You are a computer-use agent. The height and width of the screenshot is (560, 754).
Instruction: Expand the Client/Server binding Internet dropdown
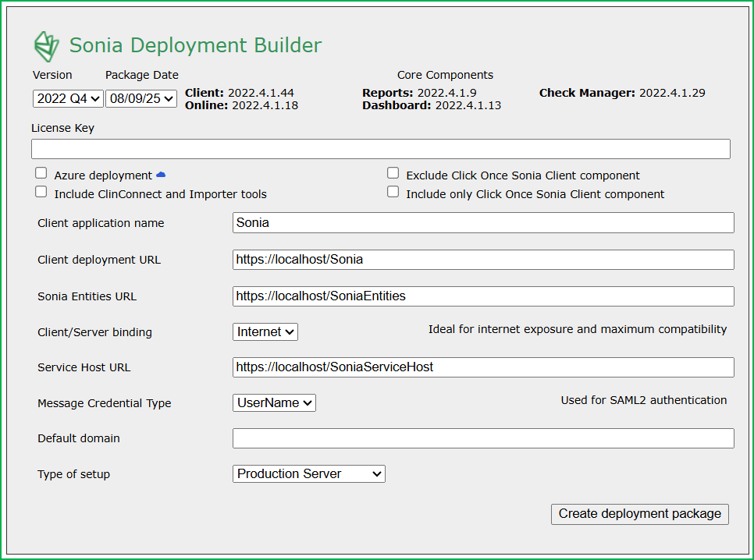click(x=265, y=331)
